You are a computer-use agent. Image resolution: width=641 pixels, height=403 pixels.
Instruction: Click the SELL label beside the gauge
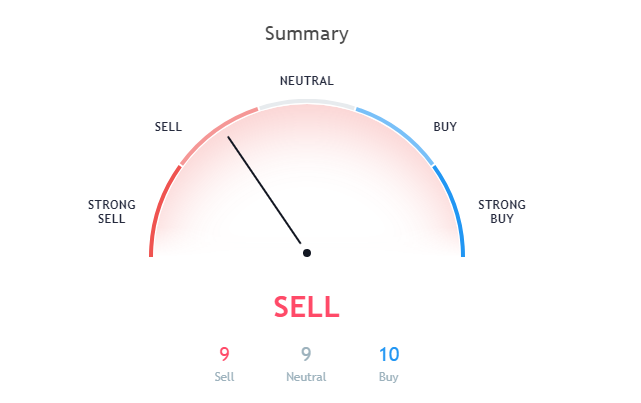pos(168,127)
